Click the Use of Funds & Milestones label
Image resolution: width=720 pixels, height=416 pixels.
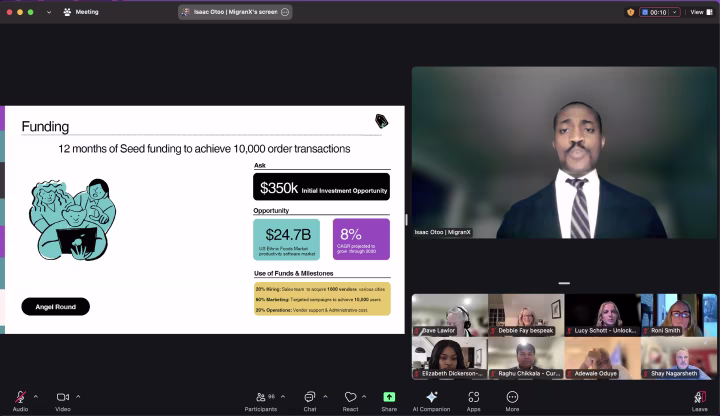click(294, 273)
